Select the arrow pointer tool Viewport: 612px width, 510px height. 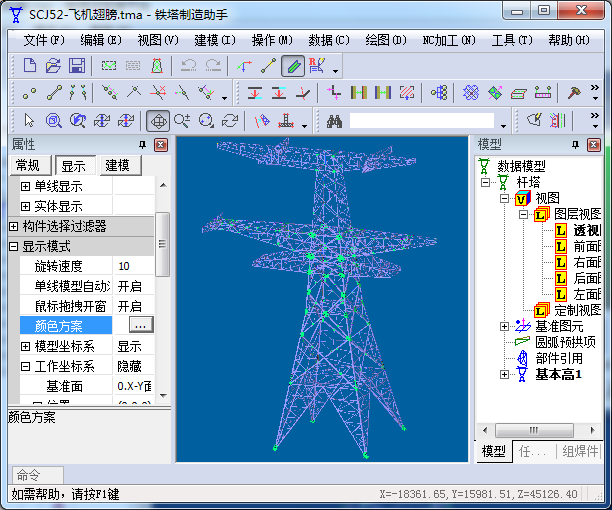click(x=30, y=121)
